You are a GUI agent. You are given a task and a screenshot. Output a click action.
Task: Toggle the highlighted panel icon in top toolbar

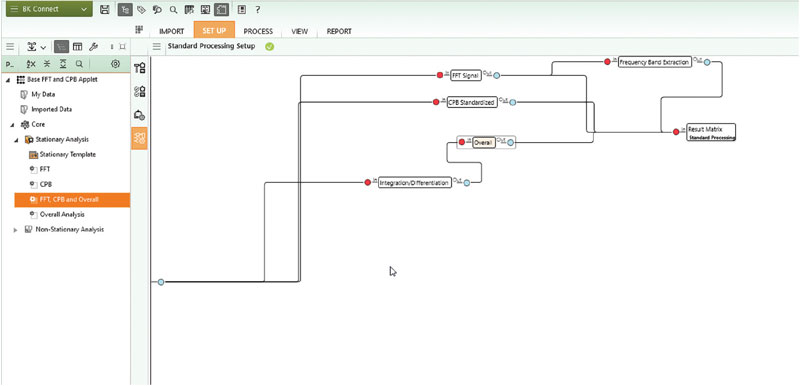(x=221, y=9)
